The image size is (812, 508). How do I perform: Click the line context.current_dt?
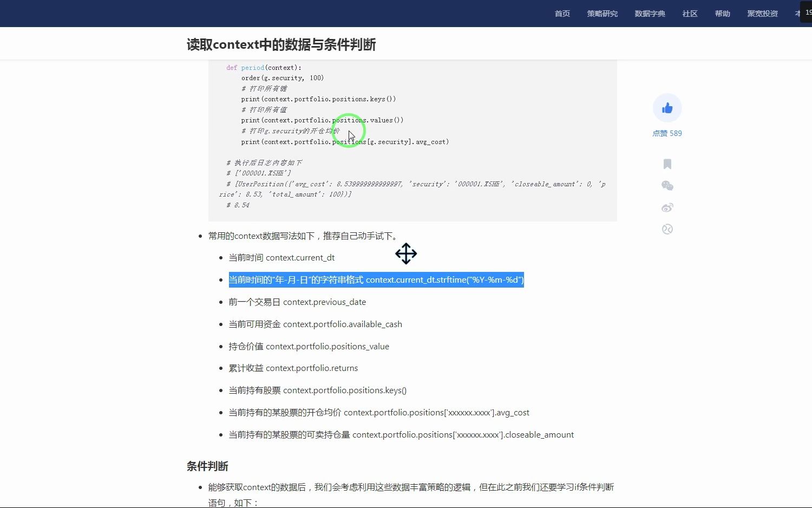click(281, 258)
